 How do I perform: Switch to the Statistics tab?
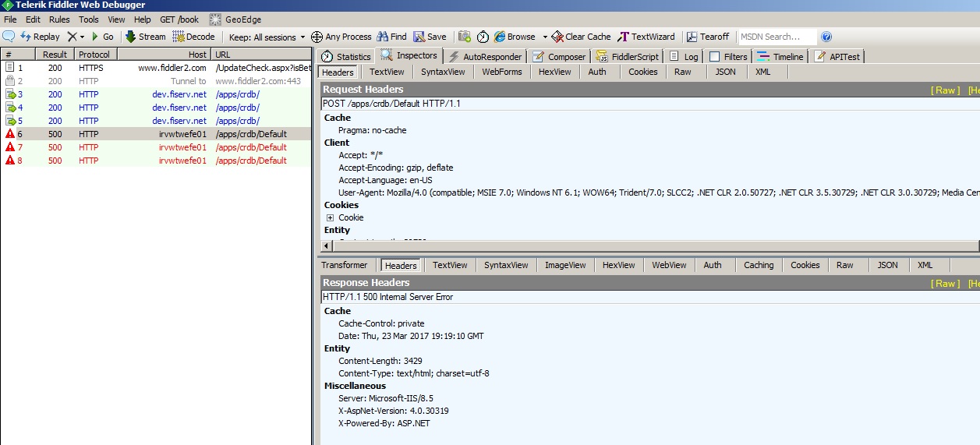coord(345,56)
